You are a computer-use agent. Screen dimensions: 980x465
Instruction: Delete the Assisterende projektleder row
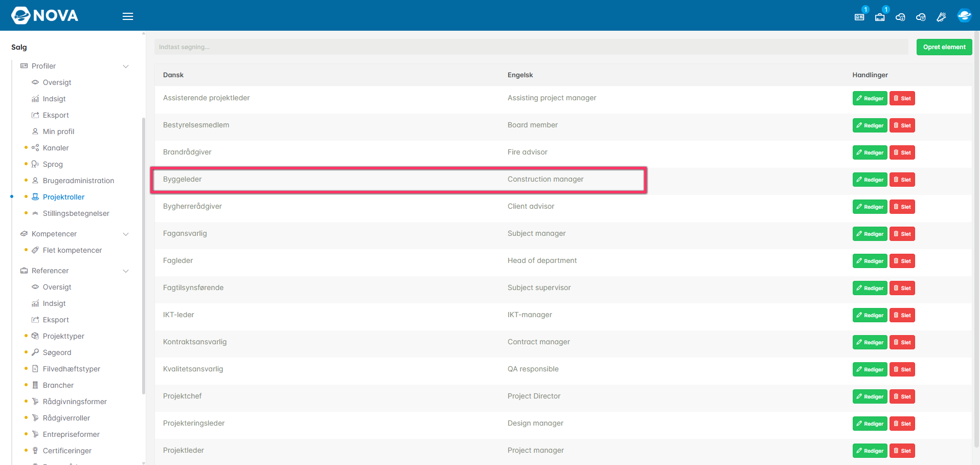click(902, 98)
